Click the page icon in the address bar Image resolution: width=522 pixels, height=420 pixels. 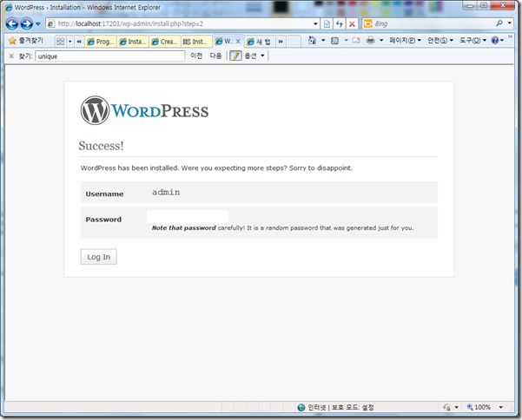pyautogui.click(x=51, y=23)
